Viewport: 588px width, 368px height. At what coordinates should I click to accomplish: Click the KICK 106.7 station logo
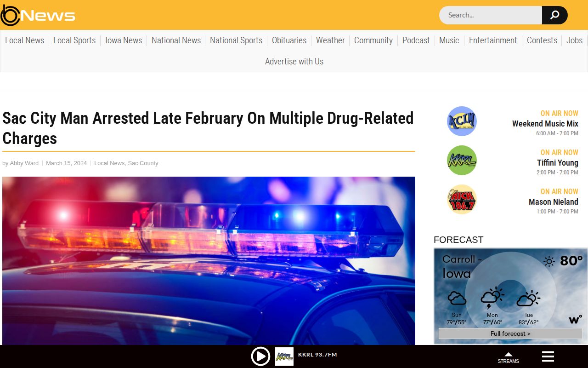[462, 199]
